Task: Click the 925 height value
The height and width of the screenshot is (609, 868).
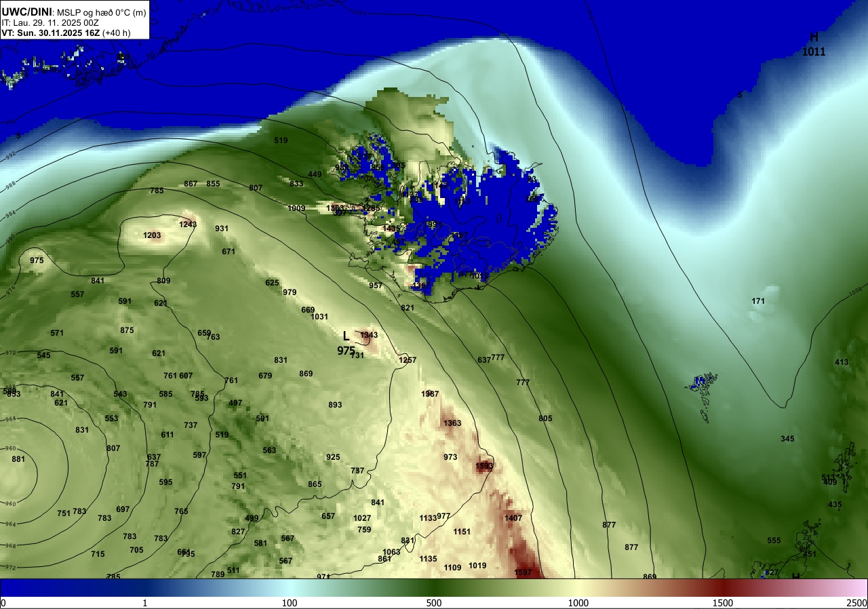Action: pyautogui.click(x=333, y=457)
